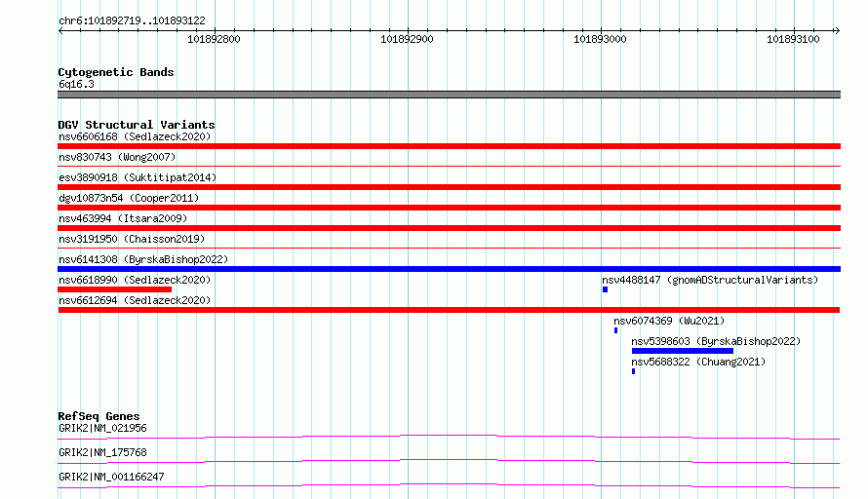
Task: Select variant label nsv6606168 (Sedlazeck2020)
Action: click(135, 136)
